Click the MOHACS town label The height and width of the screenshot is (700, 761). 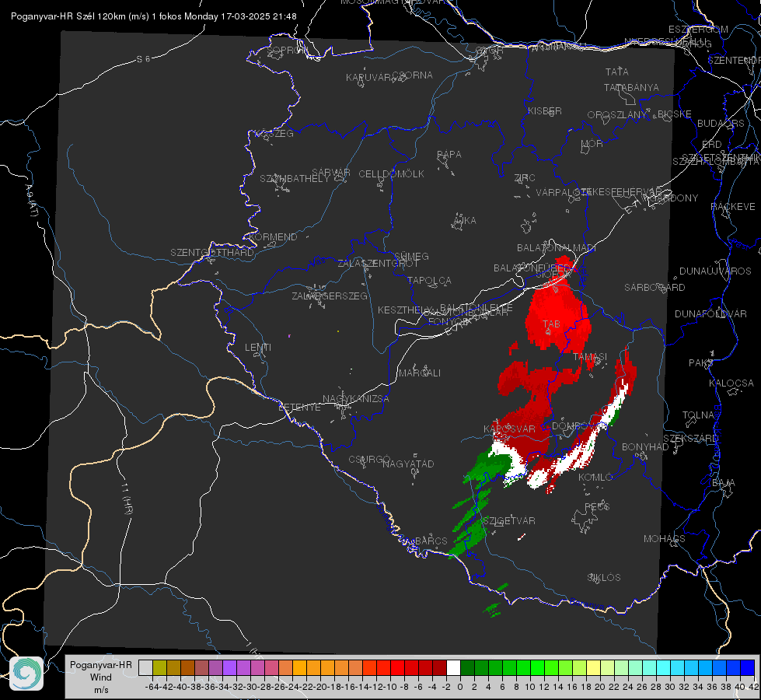coord(665,539)
